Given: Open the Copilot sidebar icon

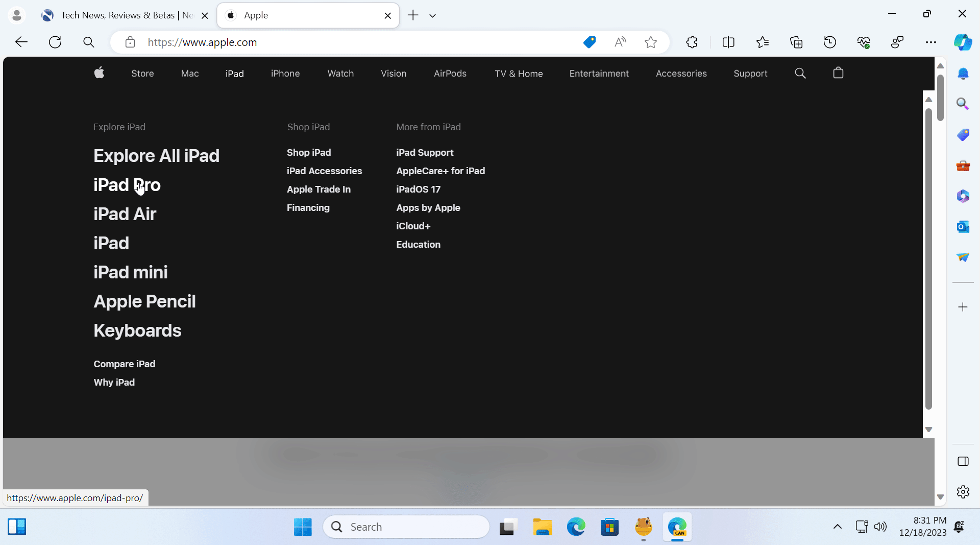Looking at the screenshot, I should pyautogui.click(x=963, y=42).
